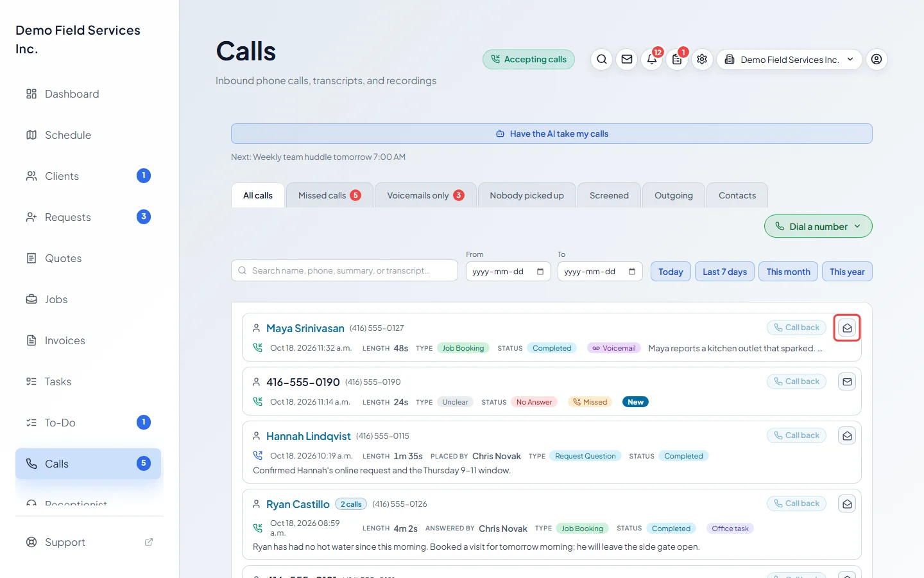Switch to Contacts tab
924x578 pixels.
(x=737, y=195)
